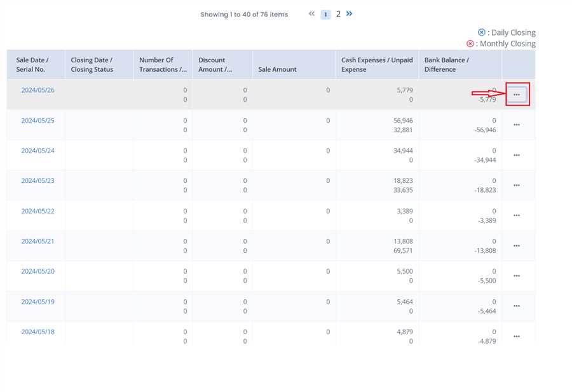The height and width of the screenshot is (392, 572).
Task: Open the 2024/05/24 sale date link
Action: pos(37,151)
